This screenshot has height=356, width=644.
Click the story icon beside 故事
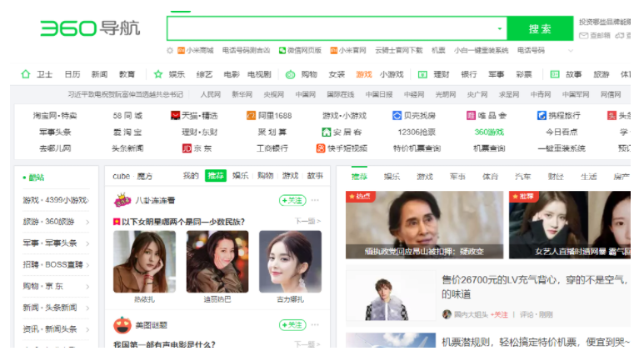(555, 74)
